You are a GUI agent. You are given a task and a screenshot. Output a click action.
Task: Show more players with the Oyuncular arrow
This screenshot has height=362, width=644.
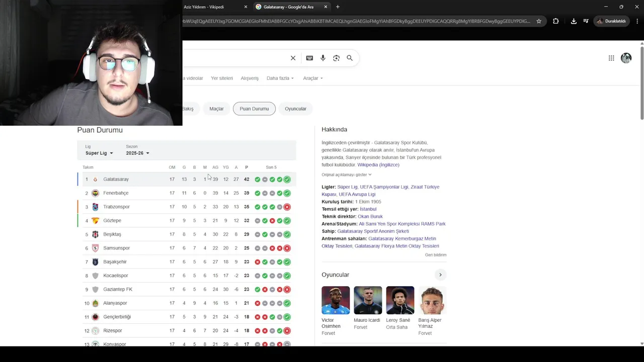coord(440,275)
